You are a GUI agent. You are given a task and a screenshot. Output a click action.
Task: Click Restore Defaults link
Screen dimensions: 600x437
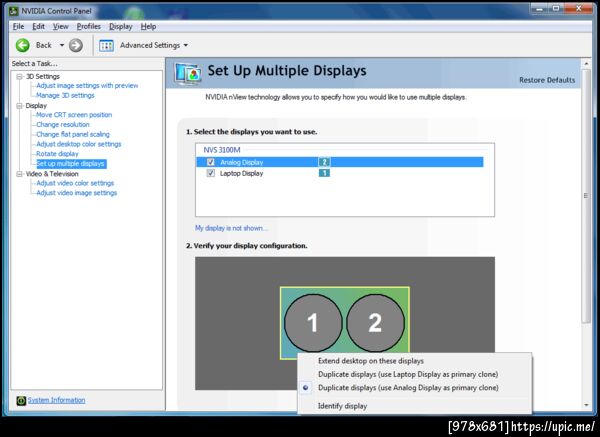[x=547, y=80]
